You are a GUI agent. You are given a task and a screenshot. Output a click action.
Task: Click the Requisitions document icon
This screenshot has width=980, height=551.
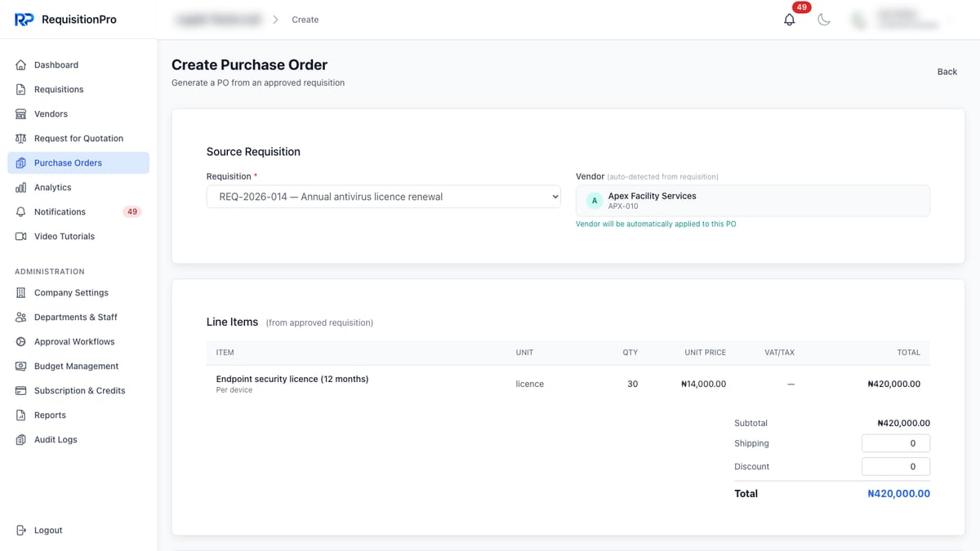click(x=21, y=90)
